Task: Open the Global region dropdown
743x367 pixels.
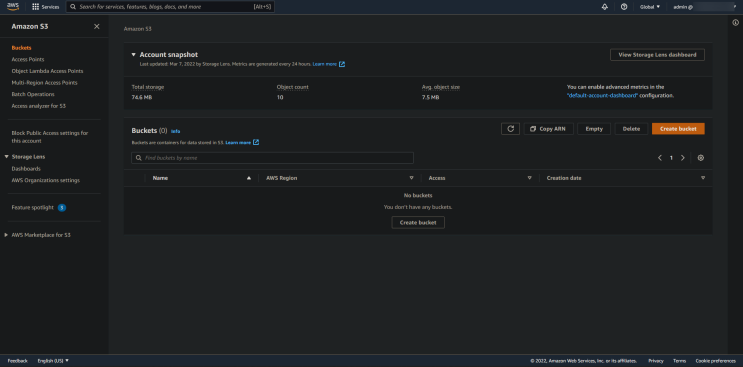Action: coord(650,7)
